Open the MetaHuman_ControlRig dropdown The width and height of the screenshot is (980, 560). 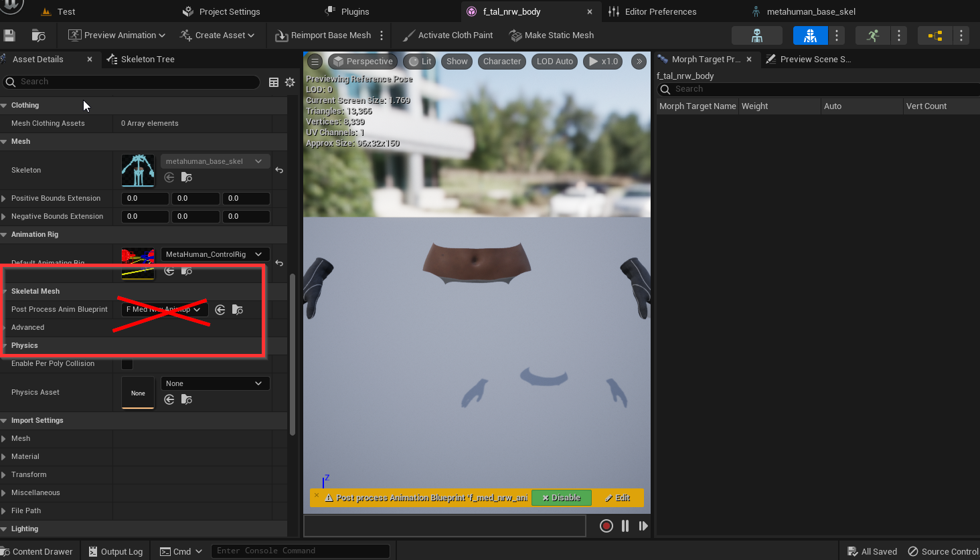point(215,254)
